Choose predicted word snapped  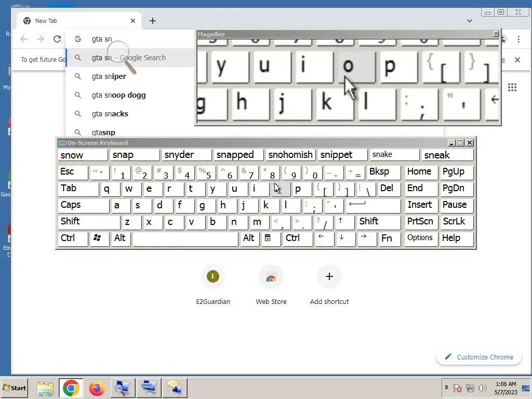(x=239, y=155)
